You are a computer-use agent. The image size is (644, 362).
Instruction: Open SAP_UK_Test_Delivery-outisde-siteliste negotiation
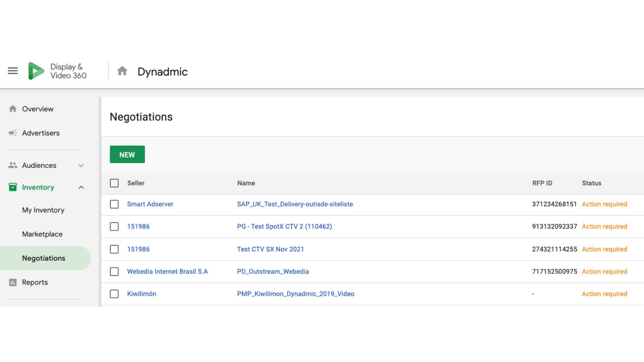295,204
